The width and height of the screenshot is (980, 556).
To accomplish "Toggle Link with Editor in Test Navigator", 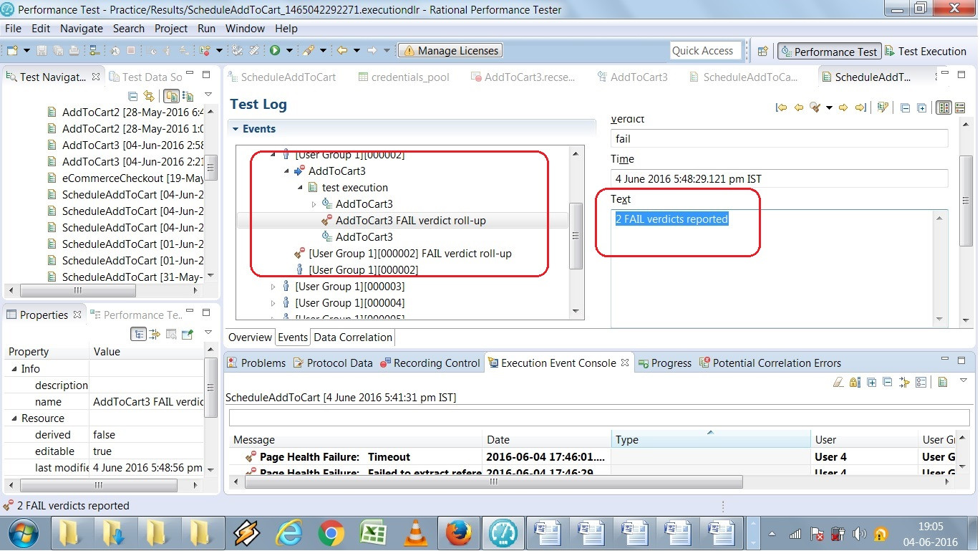I will pyautogui.click(x=148, y=96).
